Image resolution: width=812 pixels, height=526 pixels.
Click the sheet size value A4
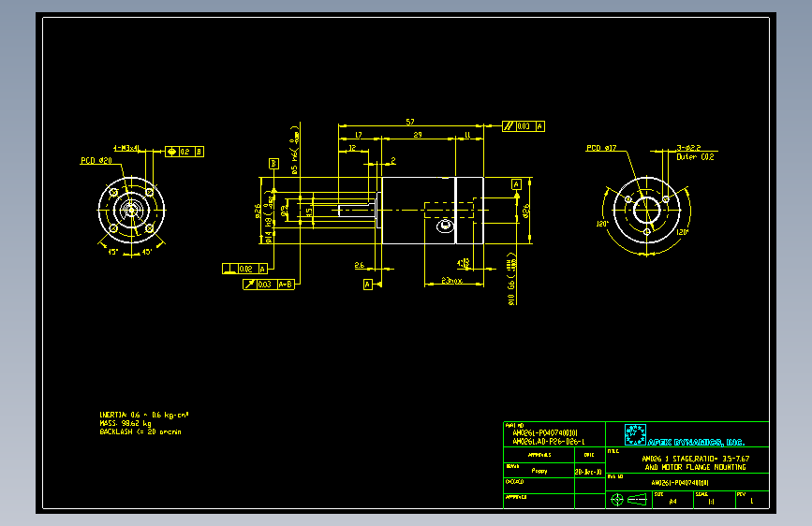click(x=672, y=502)
